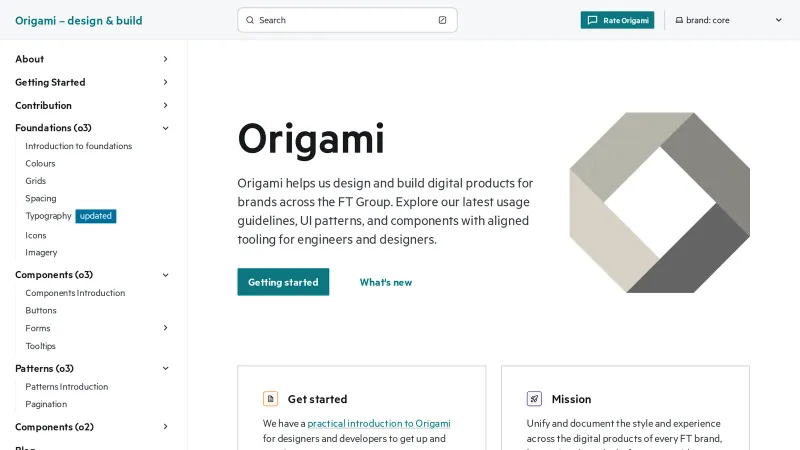Click the Get started document icon
Screen dimensions: 800x450
click(x=270, y=399)
